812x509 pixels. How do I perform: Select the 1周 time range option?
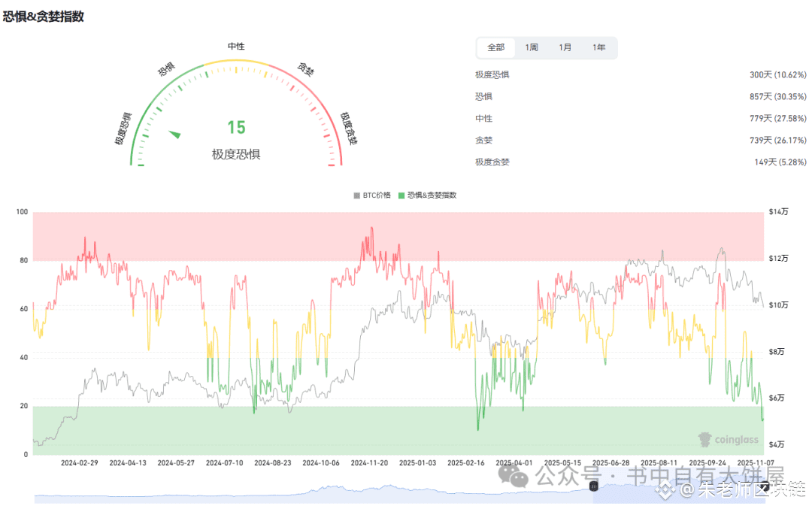(531, 47)
